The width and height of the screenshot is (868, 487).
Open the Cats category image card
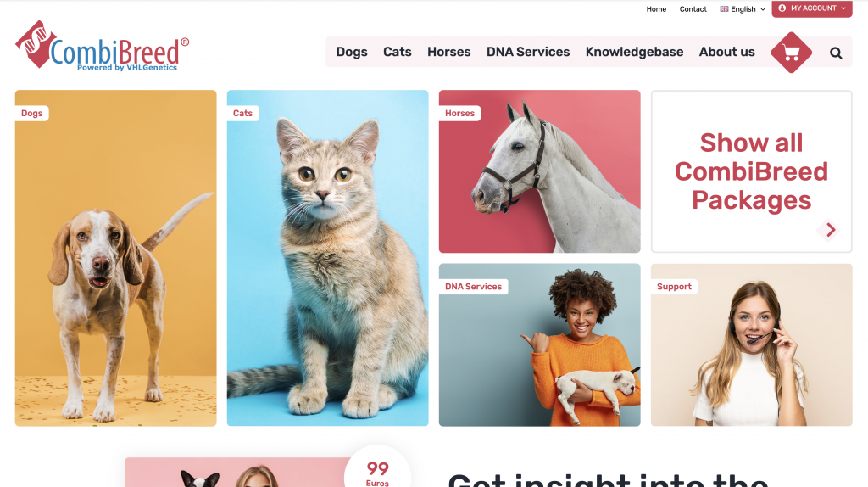(328, 258)
